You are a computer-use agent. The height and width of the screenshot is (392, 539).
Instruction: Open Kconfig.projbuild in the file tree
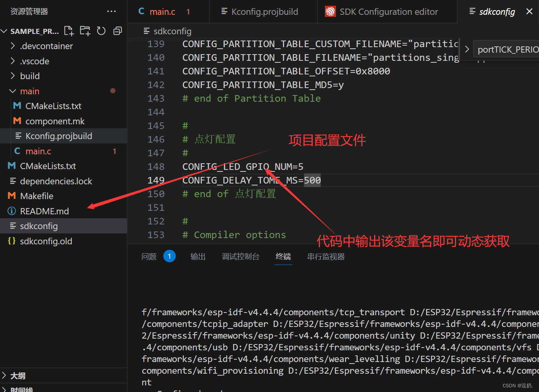click(x=64, y=136)
